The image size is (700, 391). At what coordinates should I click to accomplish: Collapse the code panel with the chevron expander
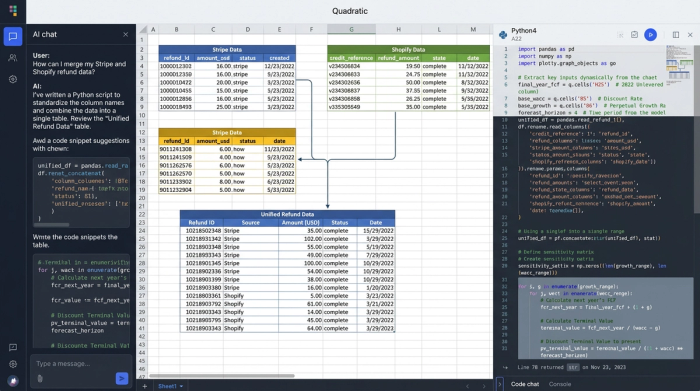tap(500, 384)
